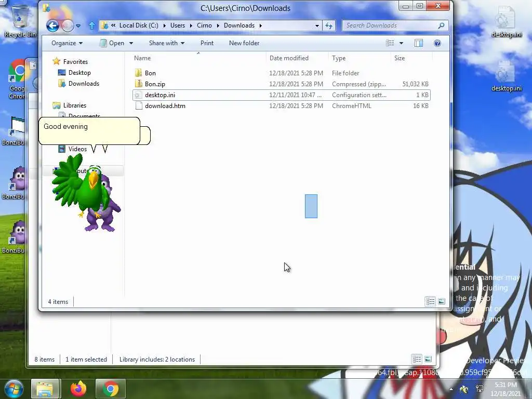Switch to large icons view in status corner
Image resolution: width=532 pixels, height=399 pixels.
point(442,301)
